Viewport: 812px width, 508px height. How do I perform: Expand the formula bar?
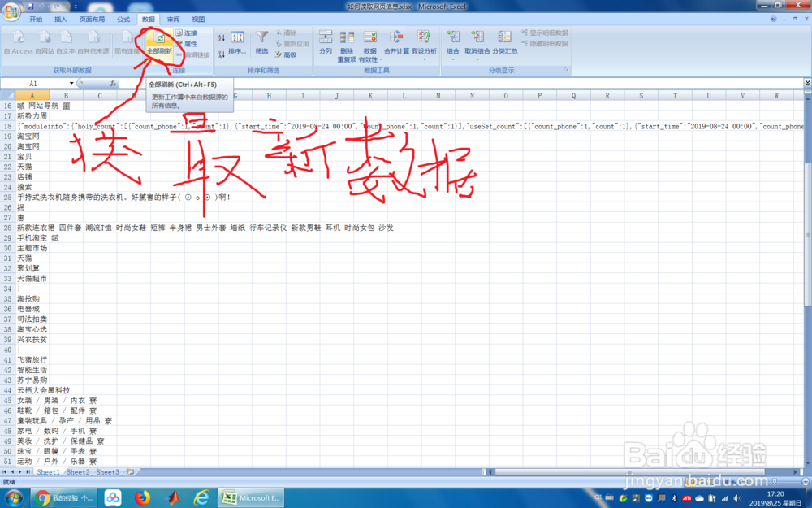pyautogui.click(x=807, y=83)
